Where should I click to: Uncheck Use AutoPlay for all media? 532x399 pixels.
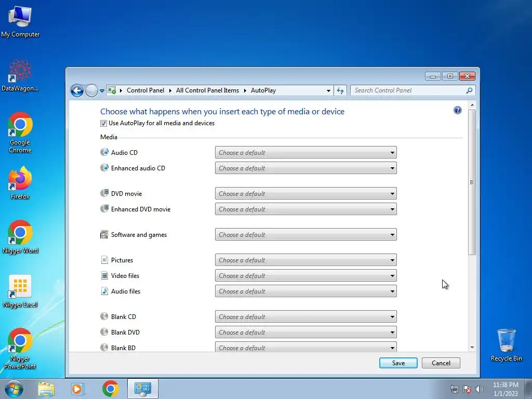(103, 123)
